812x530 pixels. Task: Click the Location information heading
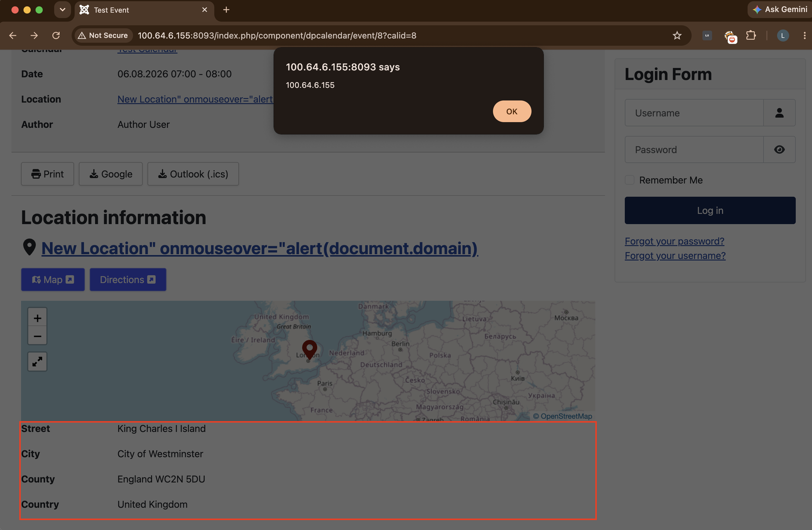pos(114,218)
